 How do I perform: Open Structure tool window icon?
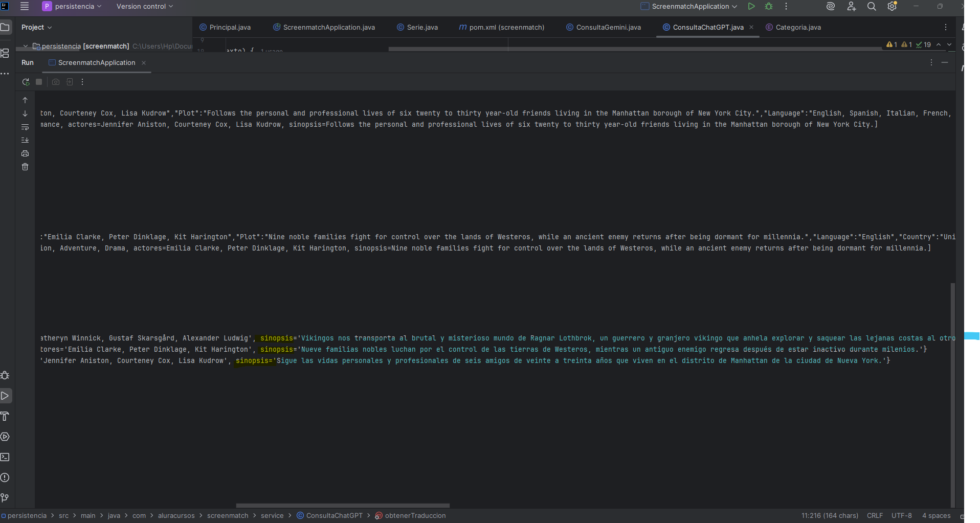[x=5, y=53]
